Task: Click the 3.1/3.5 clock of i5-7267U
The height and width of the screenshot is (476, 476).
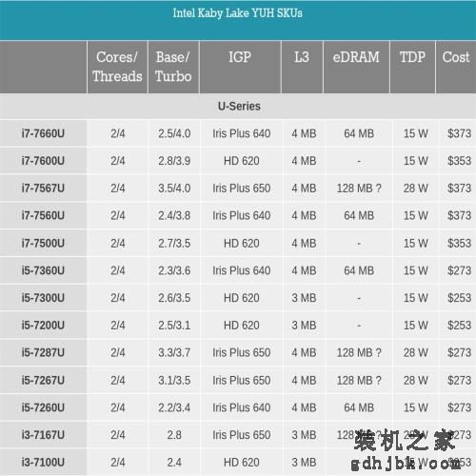Action: (174, 380)
